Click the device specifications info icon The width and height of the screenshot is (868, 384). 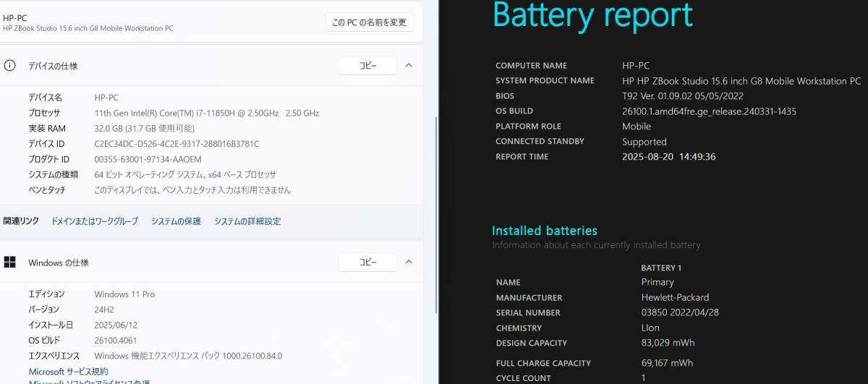(x=10, y=66)
